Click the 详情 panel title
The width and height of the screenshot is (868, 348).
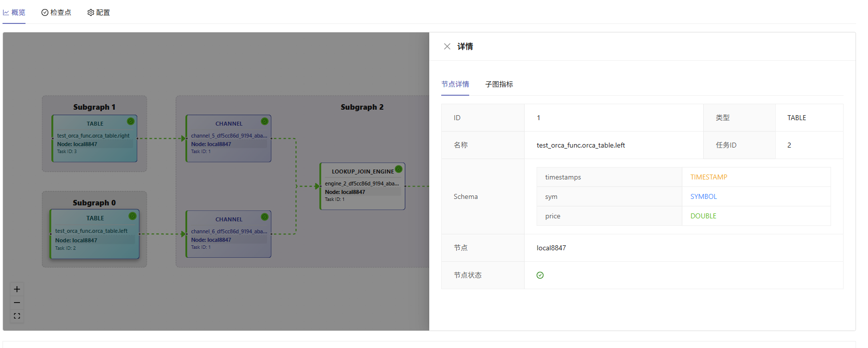coord(465,46)
